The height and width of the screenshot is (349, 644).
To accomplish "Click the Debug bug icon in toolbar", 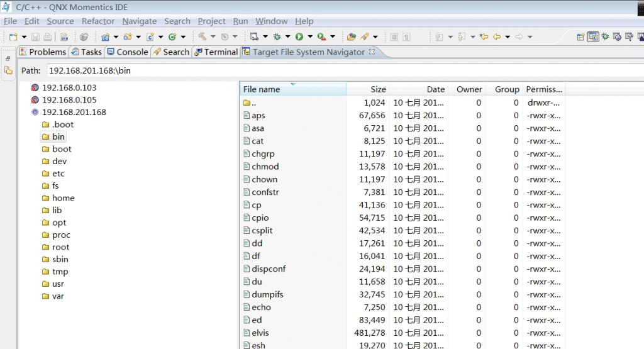I will point(277,37).
